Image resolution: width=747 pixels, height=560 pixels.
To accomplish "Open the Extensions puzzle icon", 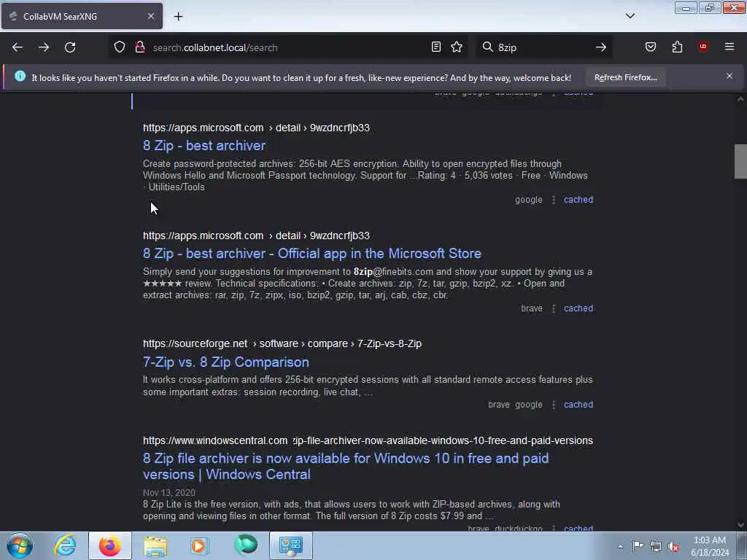I will [x=677, y=47].
